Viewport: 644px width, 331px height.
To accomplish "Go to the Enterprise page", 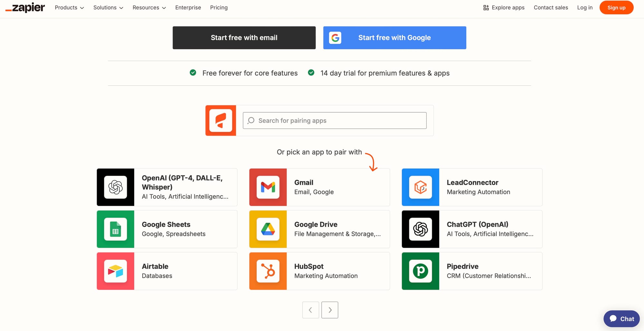I will (188, 7).
